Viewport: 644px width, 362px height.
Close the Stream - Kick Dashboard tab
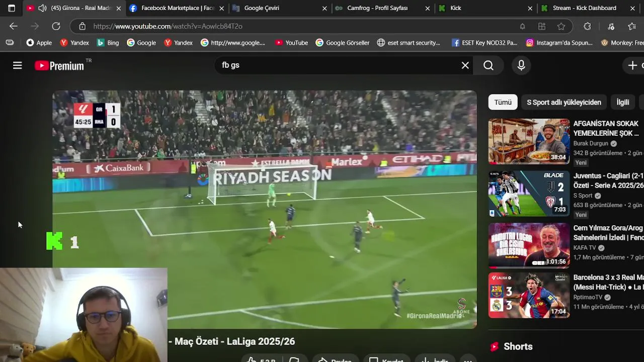pos(632,8)
